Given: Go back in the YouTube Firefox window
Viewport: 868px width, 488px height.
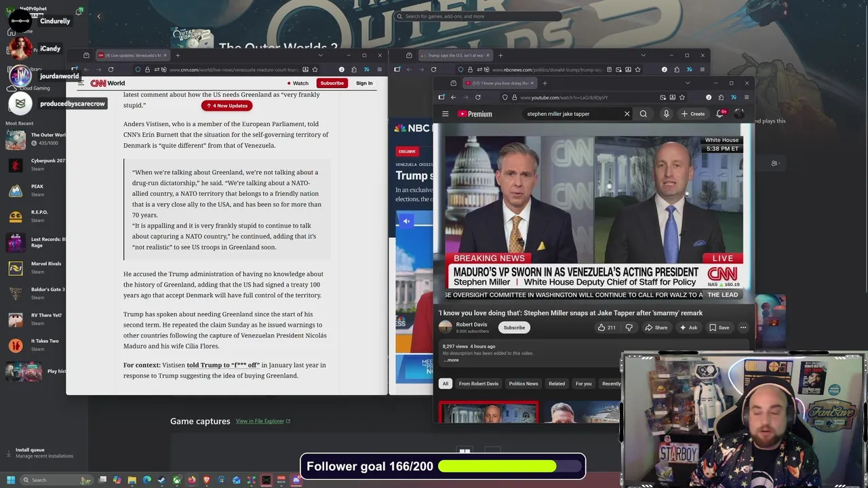Looking at the screenshot, I should 454,97.
